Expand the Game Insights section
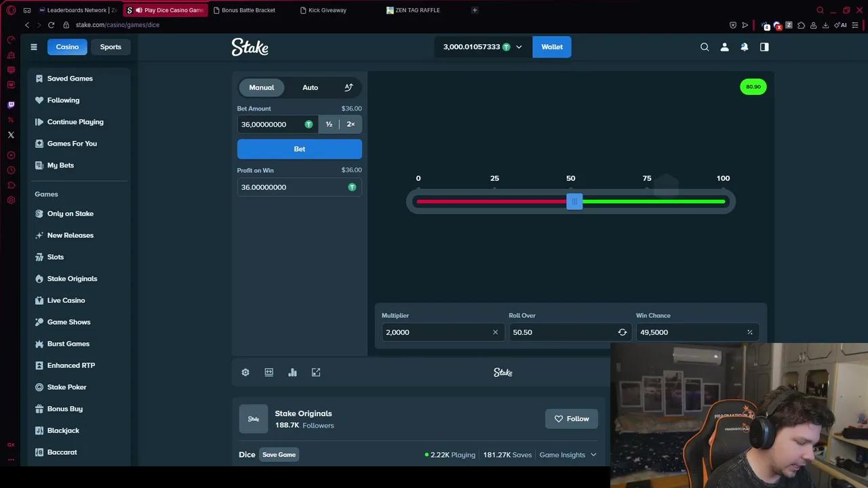The height and width of the screenshot is (488, 868). 568,455
